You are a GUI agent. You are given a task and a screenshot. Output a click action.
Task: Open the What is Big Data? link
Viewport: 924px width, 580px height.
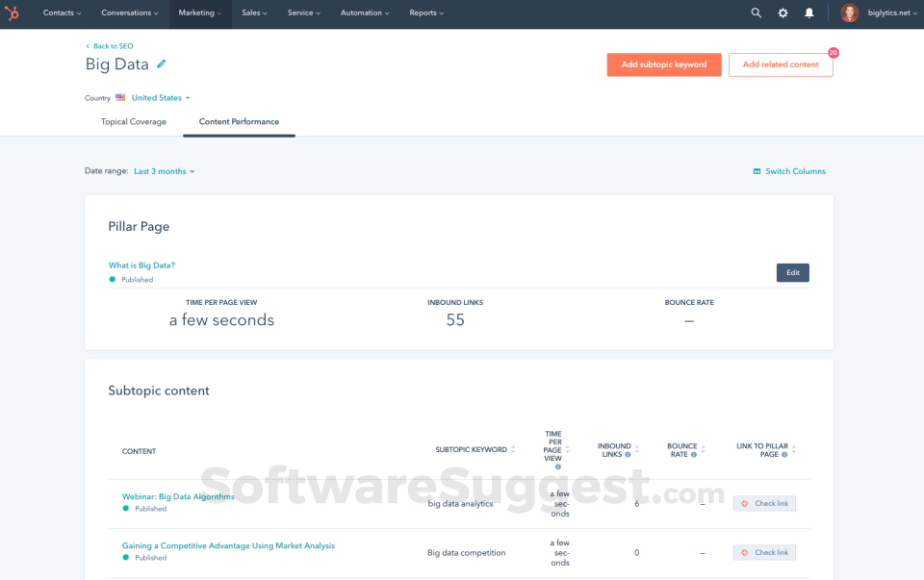click(141, 265)
